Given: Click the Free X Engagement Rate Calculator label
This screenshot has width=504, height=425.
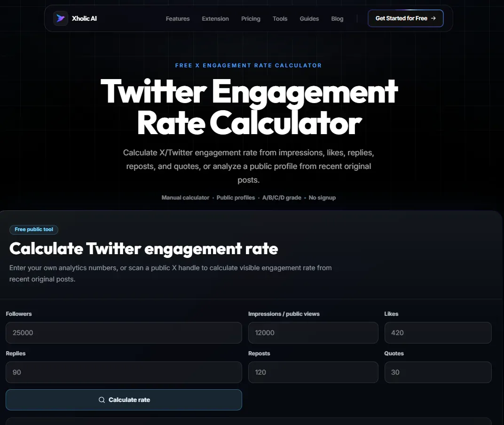Looking at the screenshot, I should click(x=248, y=65).
